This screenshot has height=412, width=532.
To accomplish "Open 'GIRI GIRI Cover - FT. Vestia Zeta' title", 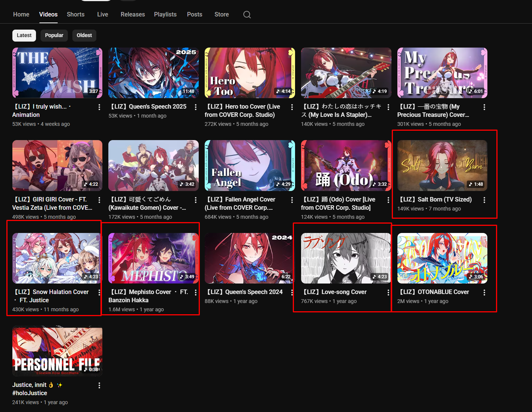I will 52,203.
